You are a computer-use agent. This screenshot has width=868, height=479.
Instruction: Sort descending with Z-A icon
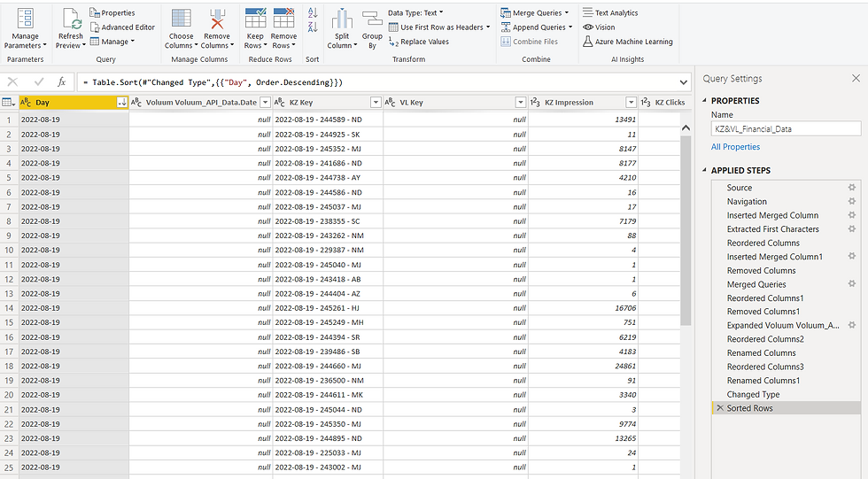point(313,27)
